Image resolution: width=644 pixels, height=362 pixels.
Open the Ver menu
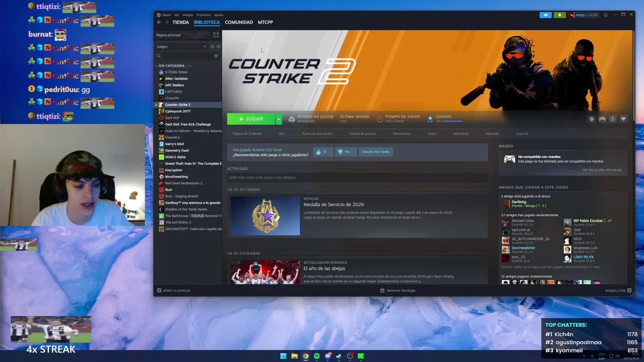click(177, 15)
